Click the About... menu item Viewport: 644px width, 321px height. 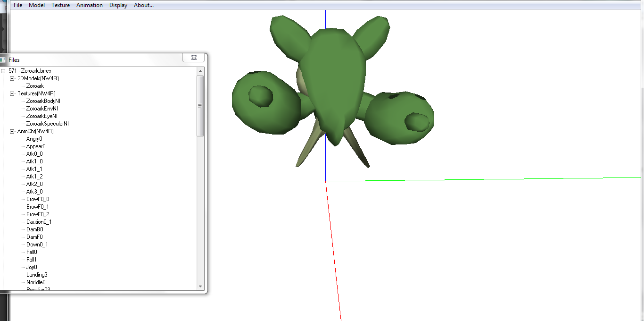tap(144, 5)
